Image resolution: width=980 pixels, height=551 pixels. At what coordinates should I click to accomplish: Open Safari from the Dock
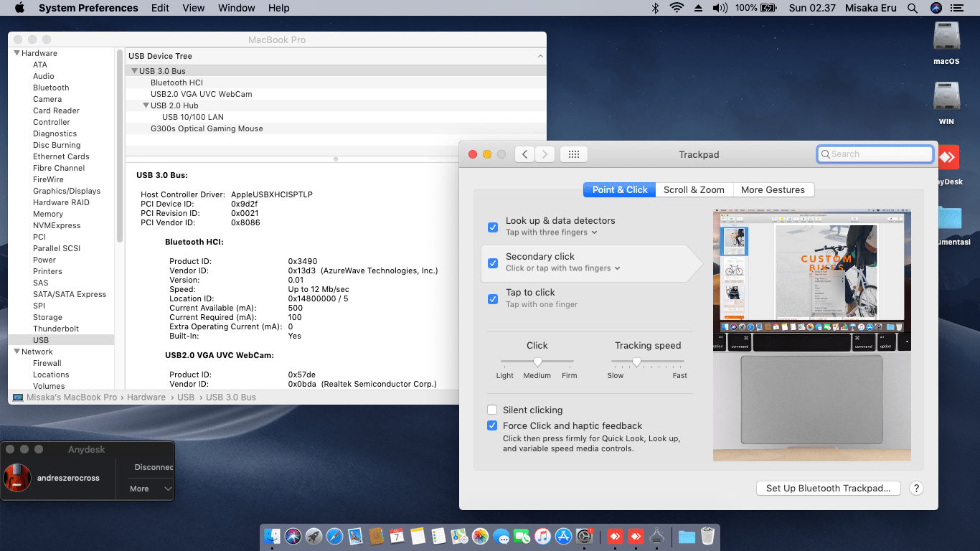tap(334, 536)
